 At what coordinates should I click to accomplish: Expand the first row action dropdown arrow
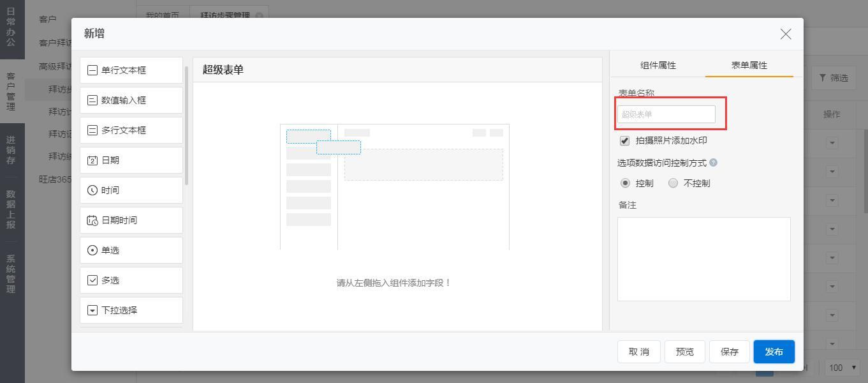click(x=832, y=143)
